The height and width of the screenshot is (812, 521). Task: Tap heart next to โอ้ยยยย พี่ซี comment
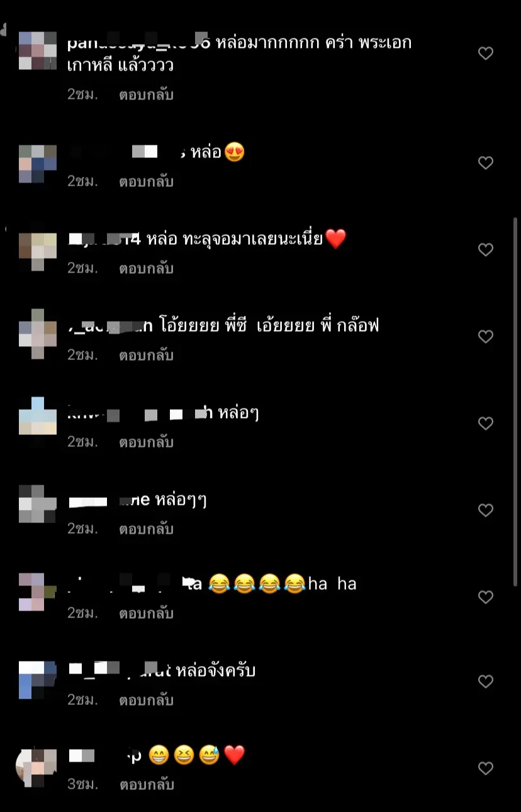click(x=486, y=337)
